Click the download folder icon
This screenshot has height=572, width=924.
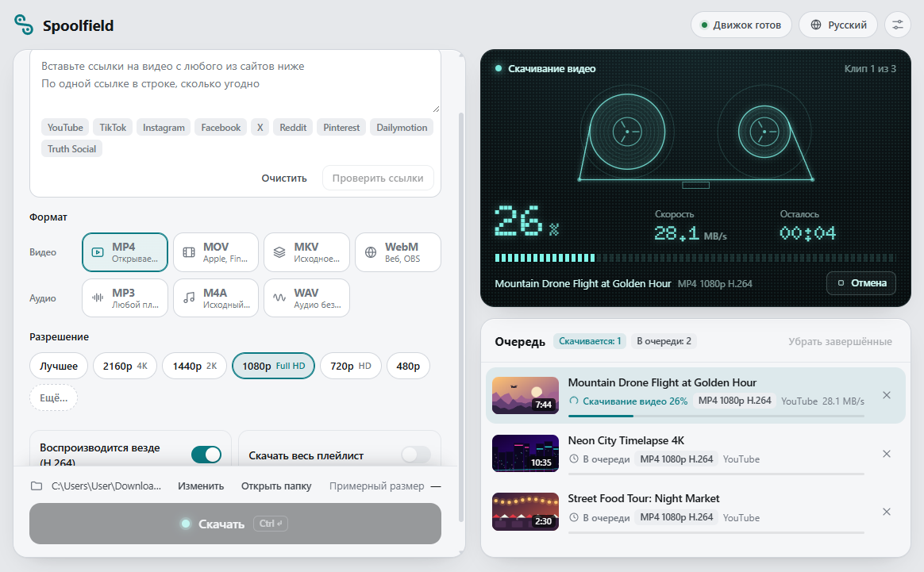click(37, 486)
